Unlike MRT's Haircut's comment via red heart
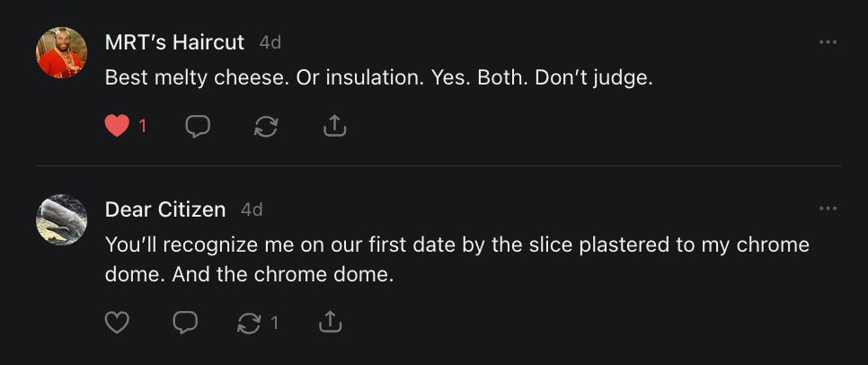The image size is (868, 365). (118, 127)
